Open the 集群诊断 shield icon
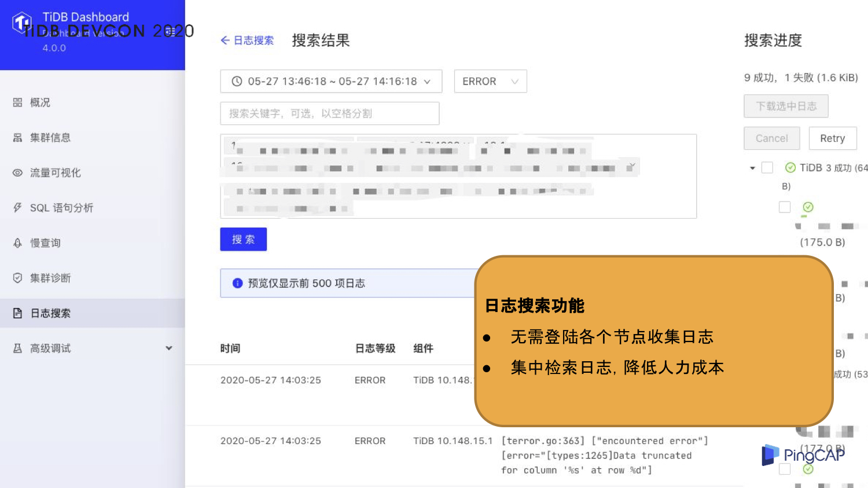The width and height of the screenshot is (868, 488). (x=17, y=278)
